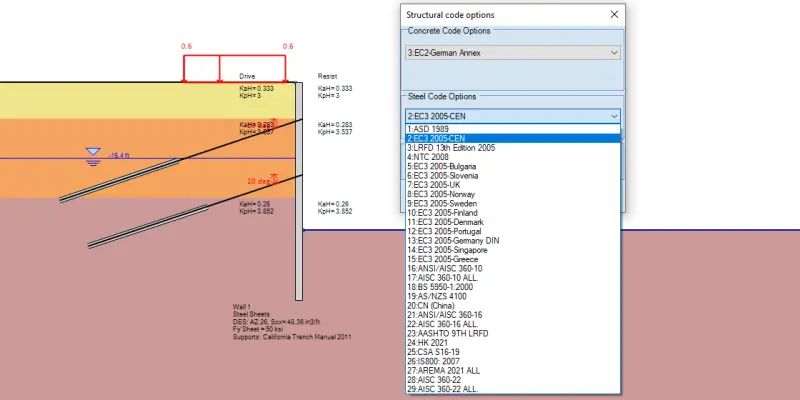800x400 pixels.
Task: Pick 22:AISC 360-16 ALL.
Action: click(513, 324)
